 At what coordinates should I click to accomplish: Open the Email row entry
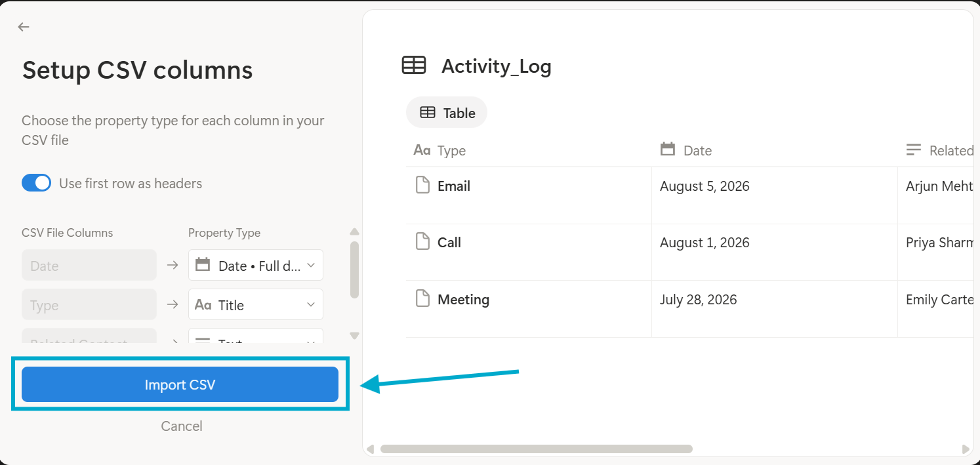[x=454, y=186]
